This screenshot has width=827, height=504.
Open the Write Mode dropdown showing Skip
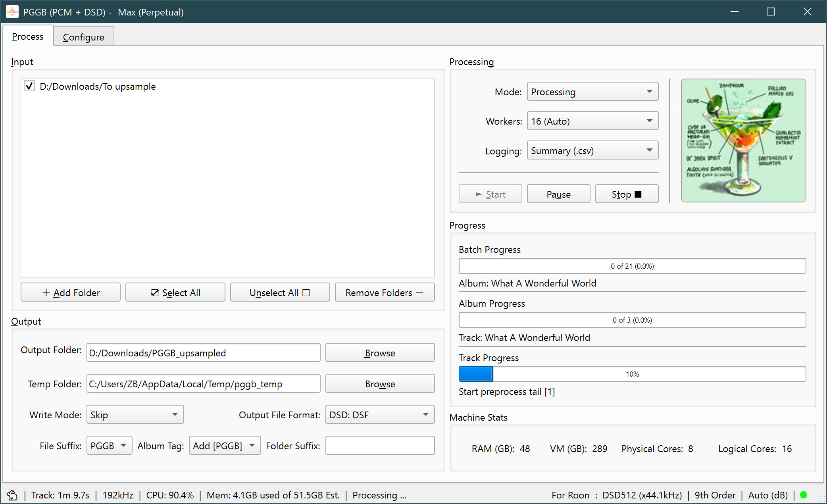pyautogui.click(x=135, y=414)
